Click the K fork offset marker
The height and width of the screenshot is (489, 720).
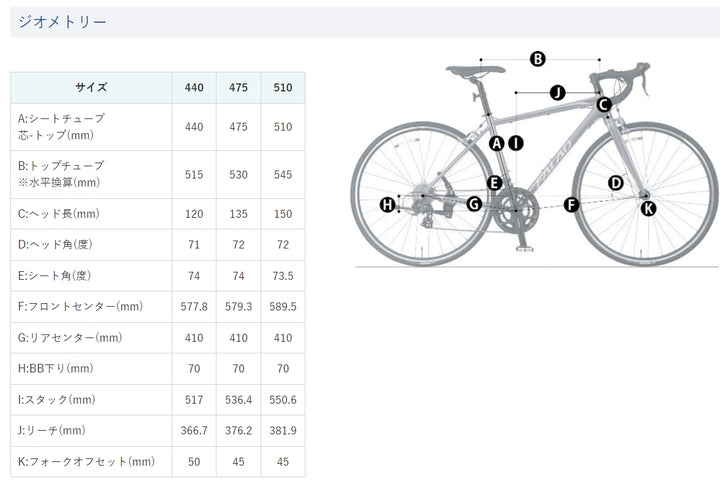tap(648, 208)
